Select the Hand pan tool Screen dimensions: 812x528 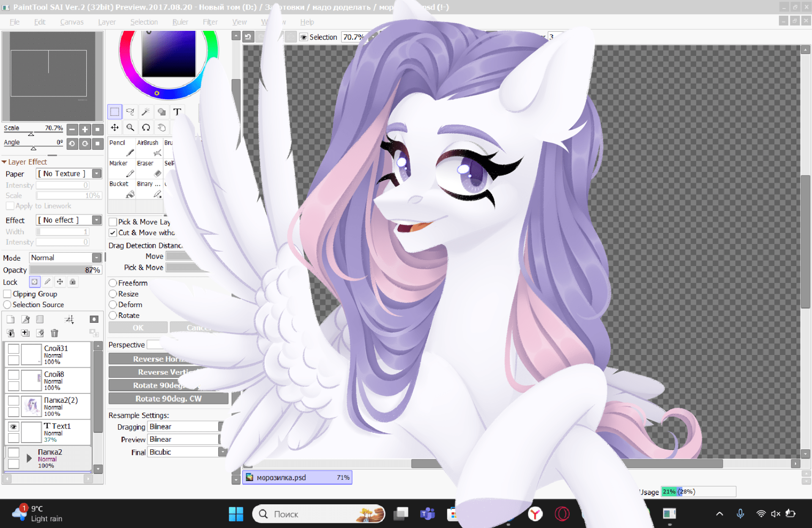pyautogui.click(x=162, y=127)
